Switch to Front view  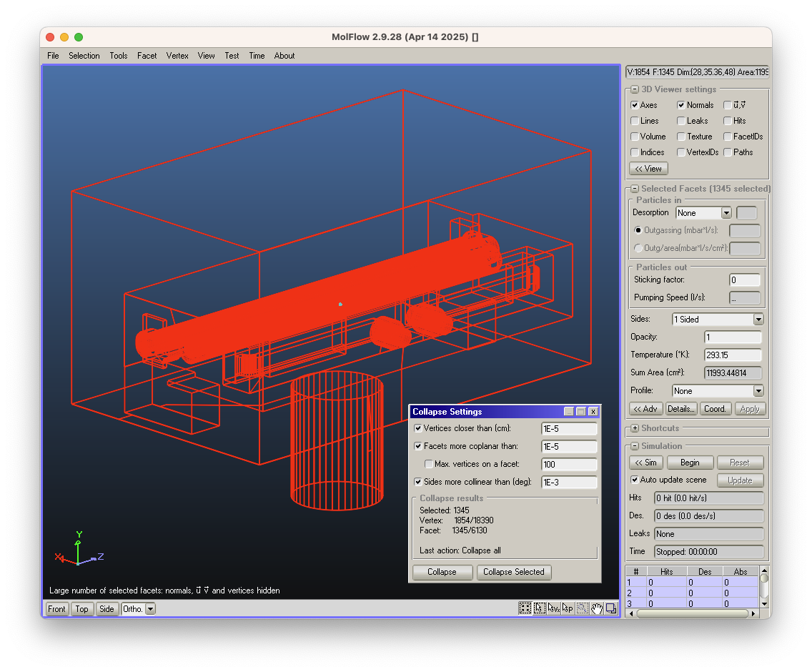56,609
